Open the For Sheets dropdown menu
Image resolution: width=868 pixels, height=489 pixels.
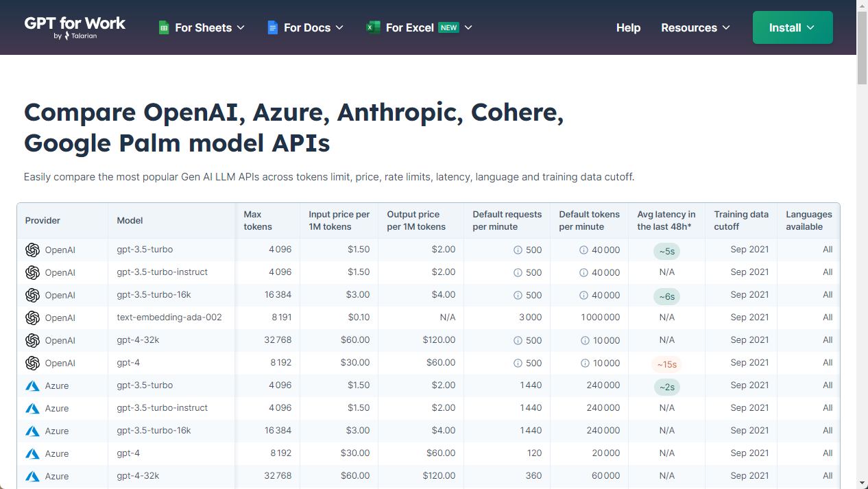click(202, 27)
